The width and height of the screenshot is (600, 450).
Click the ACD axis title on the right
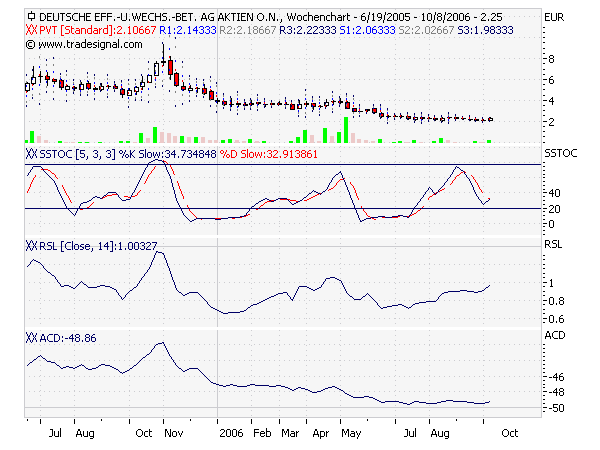tap(554, 336)
